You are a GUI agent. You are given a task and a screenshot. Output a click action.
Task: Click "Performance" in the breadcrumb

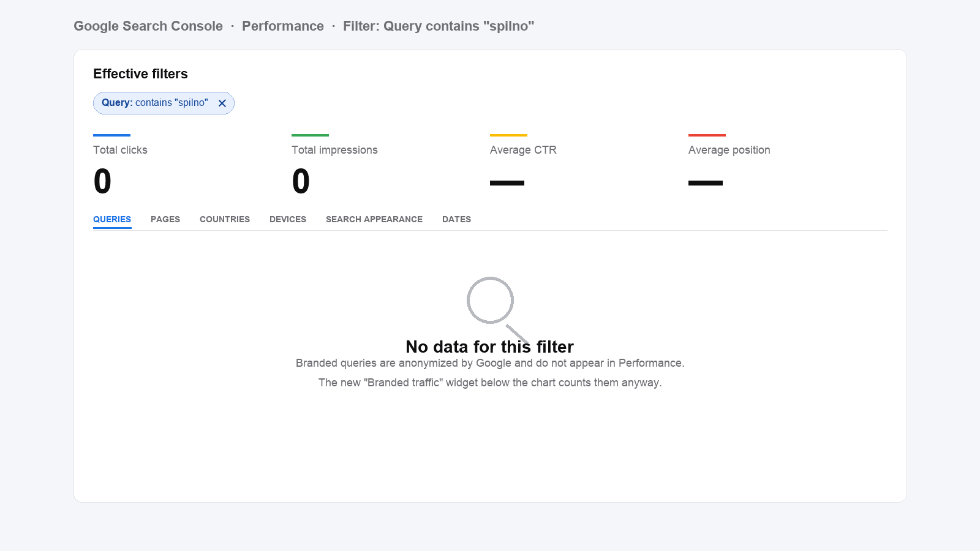[283, 26]
